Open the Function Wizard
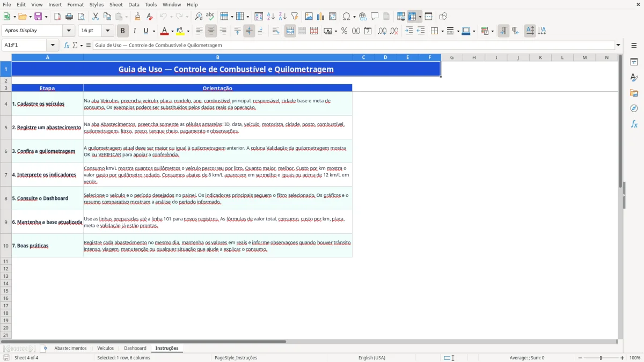 click(67, 45)
